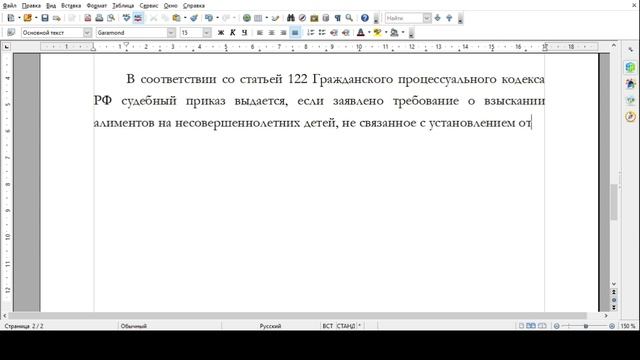The height and width of the screenshot is (360, 640).
Task: Toggle italic К formatting
Action: coord(233,32)
